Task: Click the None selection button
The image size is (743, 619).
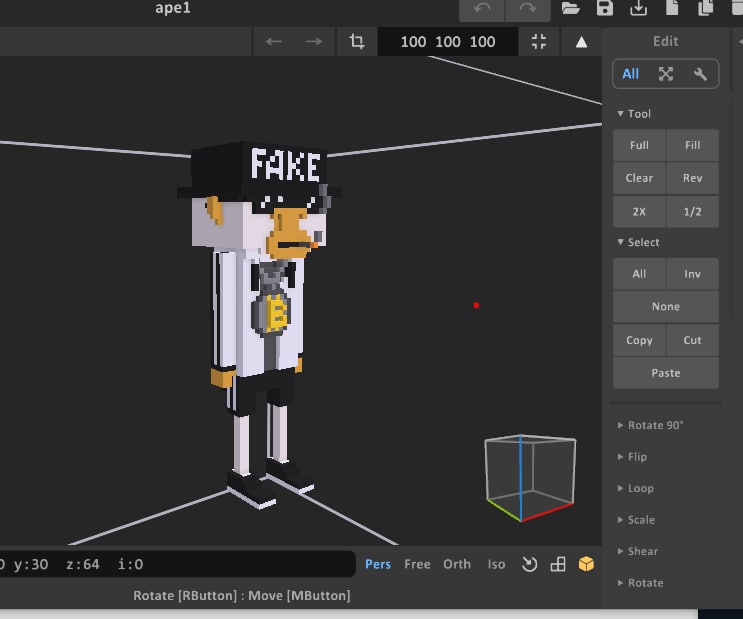Action: 666,307
